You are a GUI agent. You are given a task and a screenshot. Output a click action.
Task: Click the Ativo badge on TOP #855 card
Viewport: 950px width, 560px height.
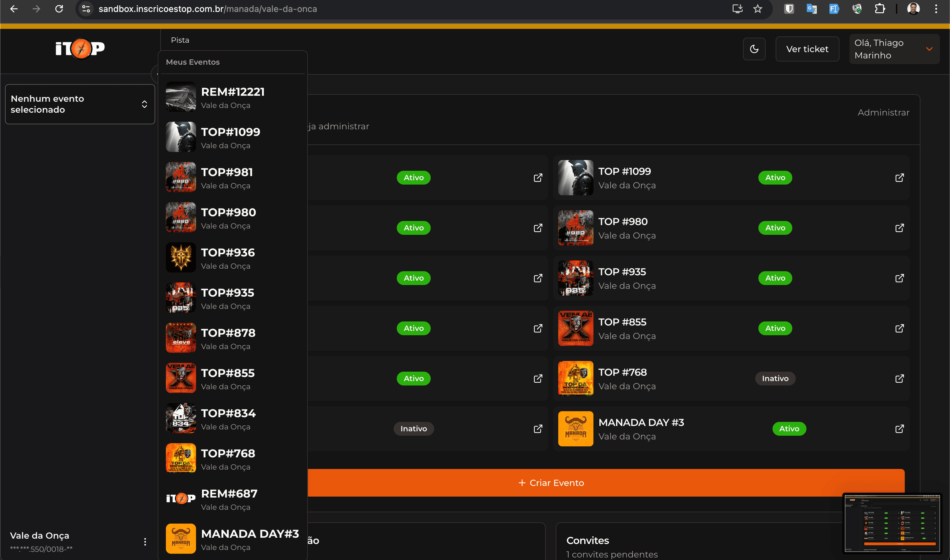click(x=775, y=328)
